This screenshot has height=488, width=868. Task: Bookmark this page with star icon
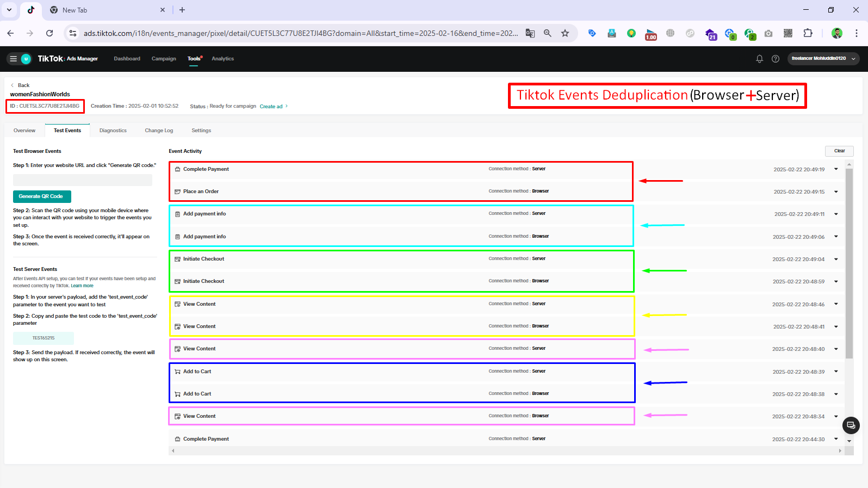coord(565,33)
